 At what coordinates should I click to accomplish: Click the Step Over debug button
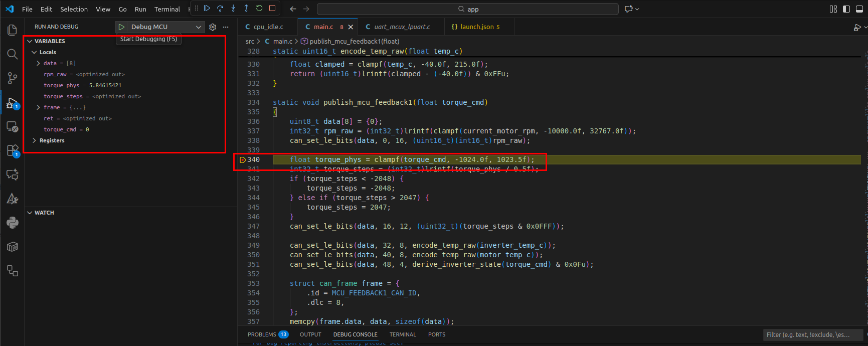pyautogui.click(x=220, y=9)
